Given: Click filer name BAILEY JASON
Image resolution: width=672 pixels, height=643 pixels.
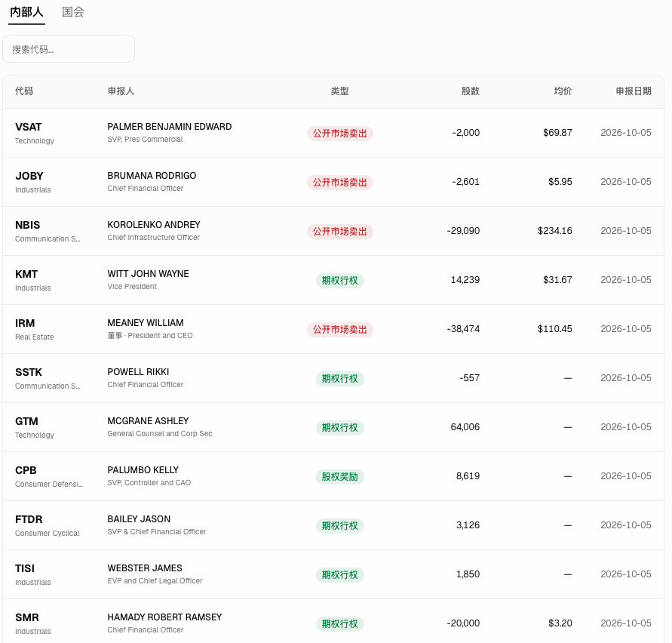Looking at the screenshot, I should pos(139,519).
